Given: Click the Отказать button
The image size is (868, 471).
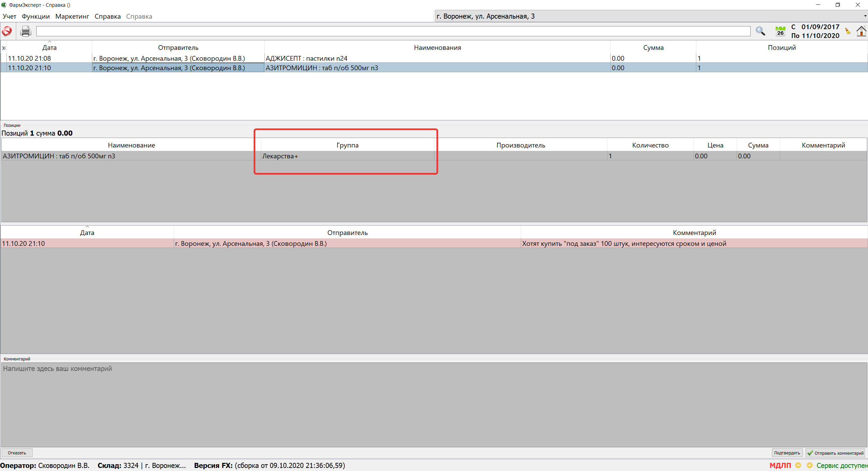Looking at the screenshot, I should pyautogui.click(x=17, y=453).
